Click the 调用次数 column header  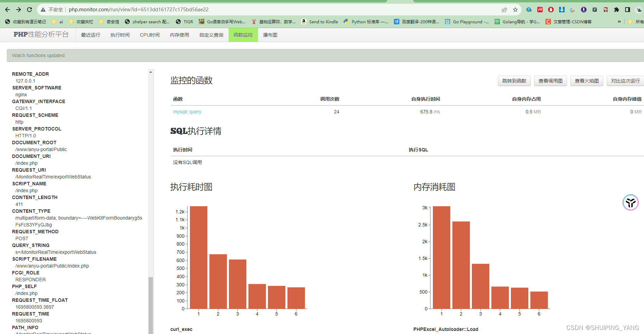[x=330, y=99]
